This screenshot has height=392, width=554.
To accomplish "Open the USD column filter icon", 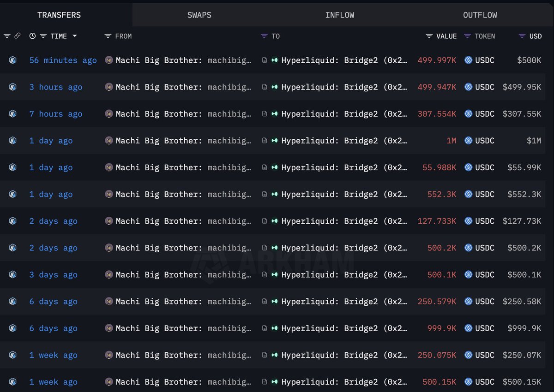I will coord(522,36).
